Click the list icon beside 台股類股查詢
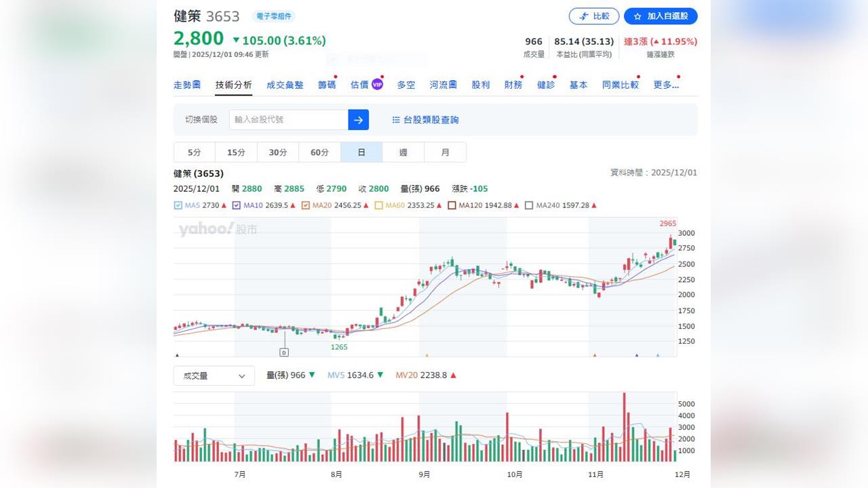Screen dimensions: 868x488 coord(396,119)
